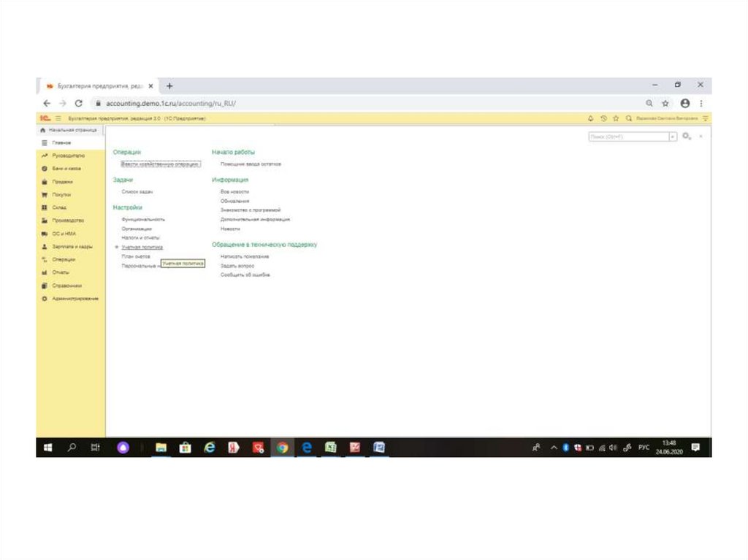Toggle favorite star beside Учетная политика

point(117,247)
